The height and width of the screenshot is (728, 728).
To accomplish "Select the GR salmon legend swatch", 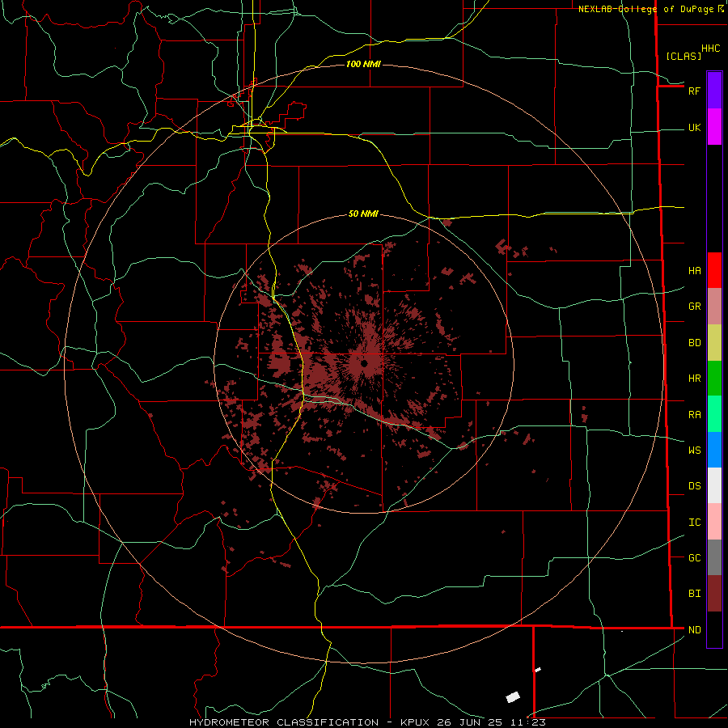I will tap(714, 307).
